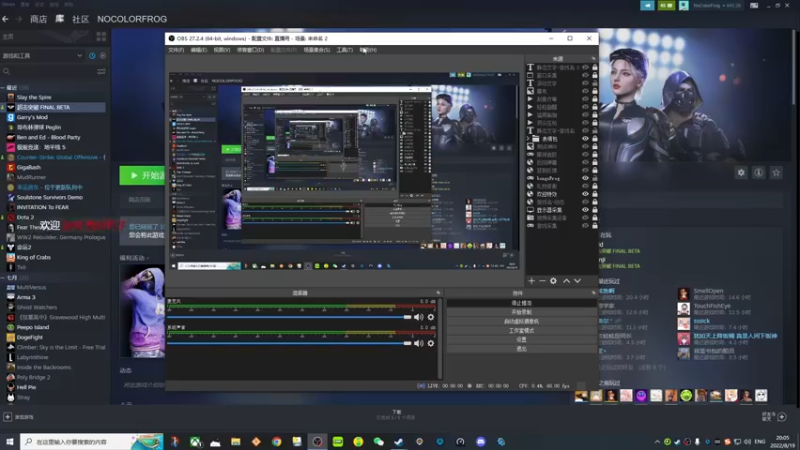
Task: Toggle visibility of 表情包 folder source
Action: (585, 138)
